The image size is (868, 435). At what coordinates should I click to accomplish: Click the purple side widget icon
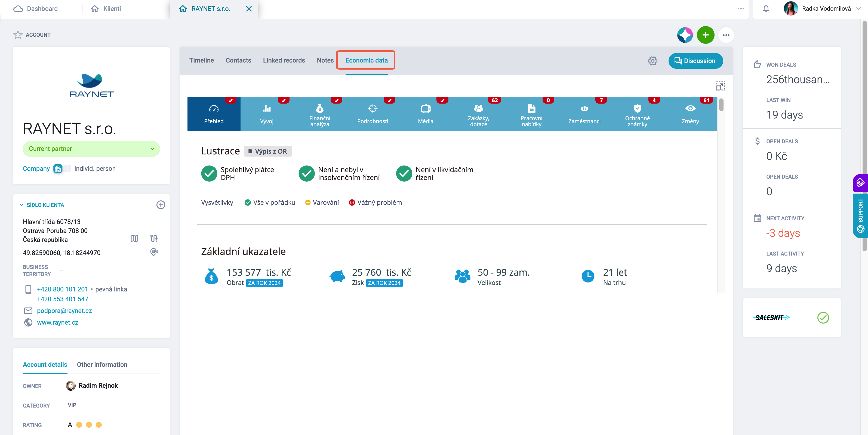860,183
